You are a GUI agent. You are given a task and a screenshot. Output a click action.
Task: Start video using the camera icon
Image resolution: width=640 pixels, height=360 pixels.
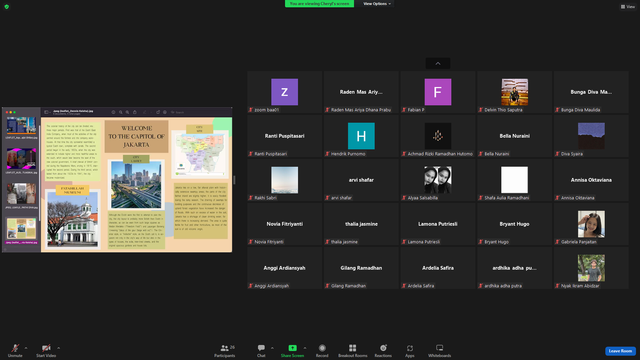46,350
